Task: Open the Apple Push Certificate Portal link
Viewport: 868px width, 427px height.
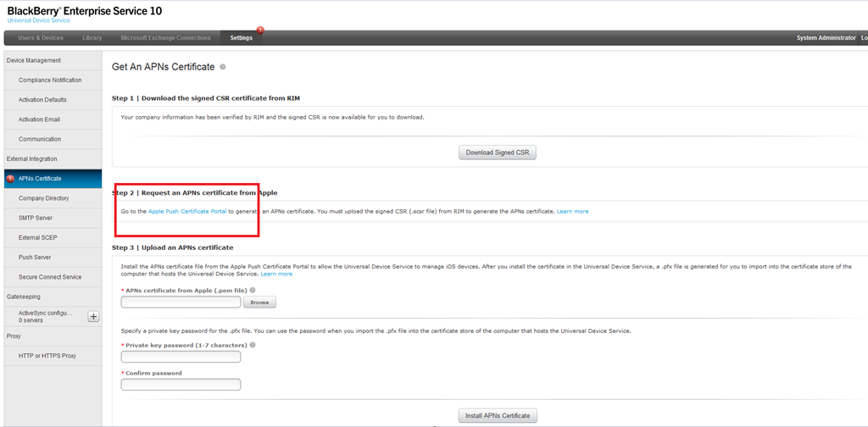Action: (187, 211)
